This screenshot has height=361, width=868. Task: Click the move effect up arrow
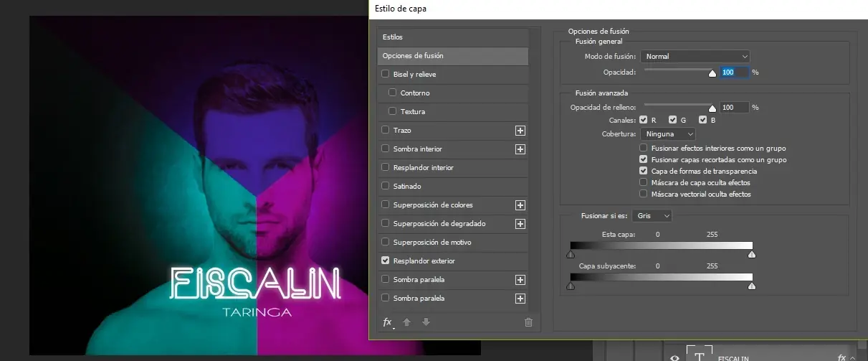tap(407, 323)
